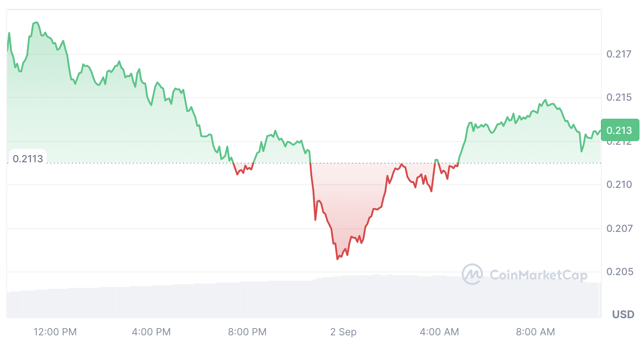Click the 4:00 PM time axis label
644x347 pixels.
(x=151, y=332)
